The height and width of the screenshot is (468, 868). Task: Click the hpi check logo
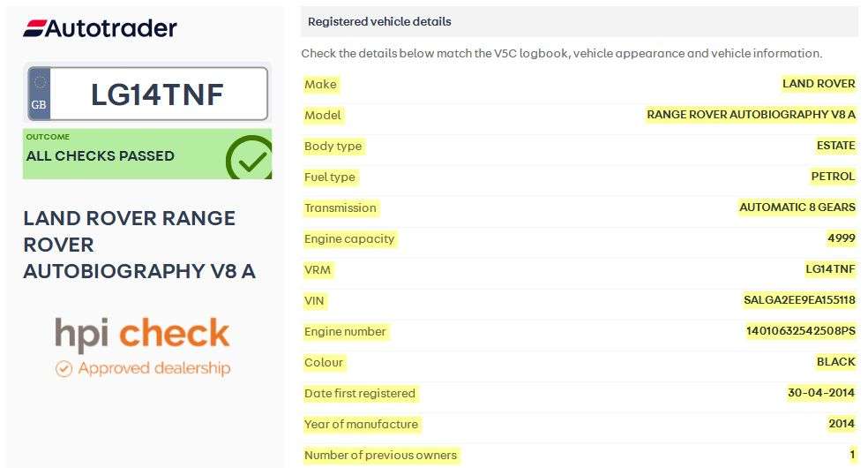point(142,333)
